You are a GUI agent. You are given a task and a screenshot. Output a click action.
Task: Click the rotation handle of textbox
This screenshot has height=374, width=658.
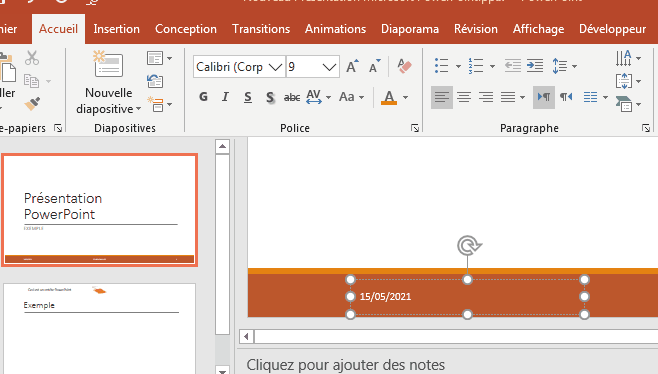tap(469, 246)
